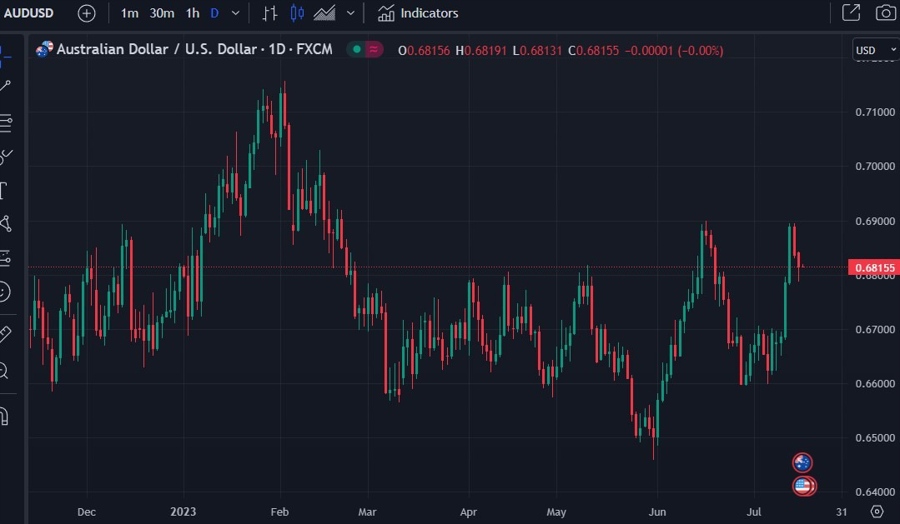Toggle the green market status indicator

(x=356, y=49)
